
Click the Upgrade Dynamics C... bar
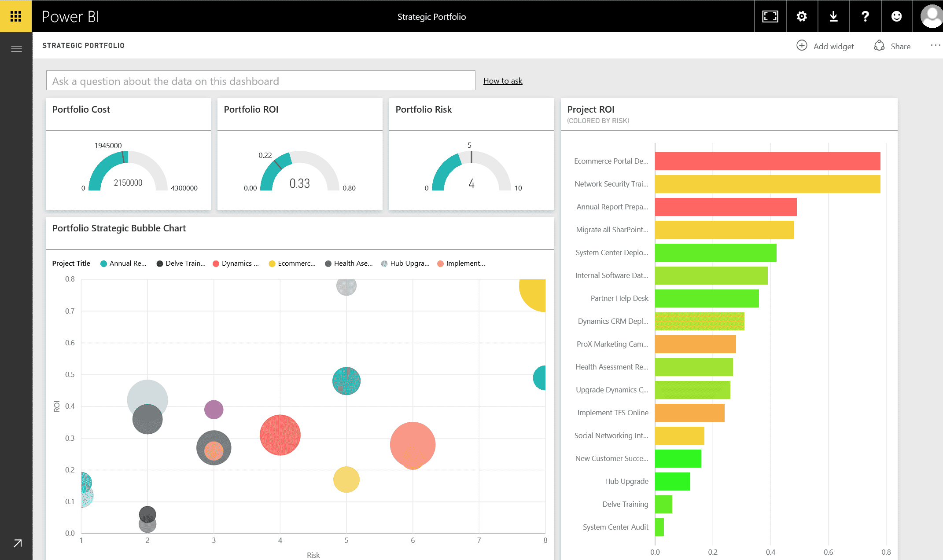click(x=693, y=390)
